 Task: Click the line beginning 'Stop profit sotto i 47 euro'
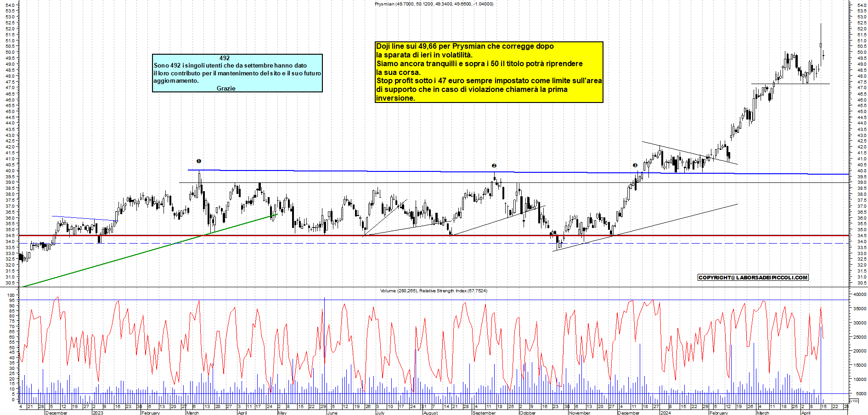pos(489,80)
